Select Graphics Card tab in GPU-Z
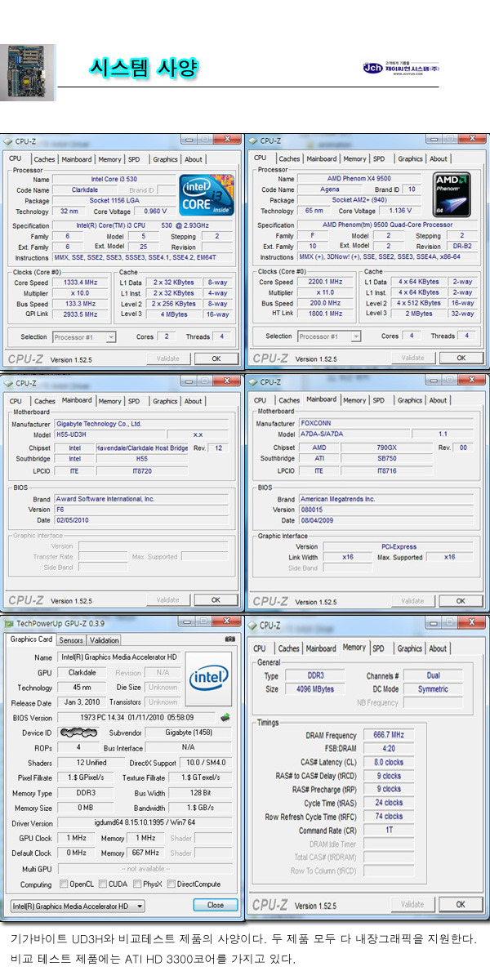The height and width of the screenshot is (980, 490). pyautogui.click(x=31, y=639)
